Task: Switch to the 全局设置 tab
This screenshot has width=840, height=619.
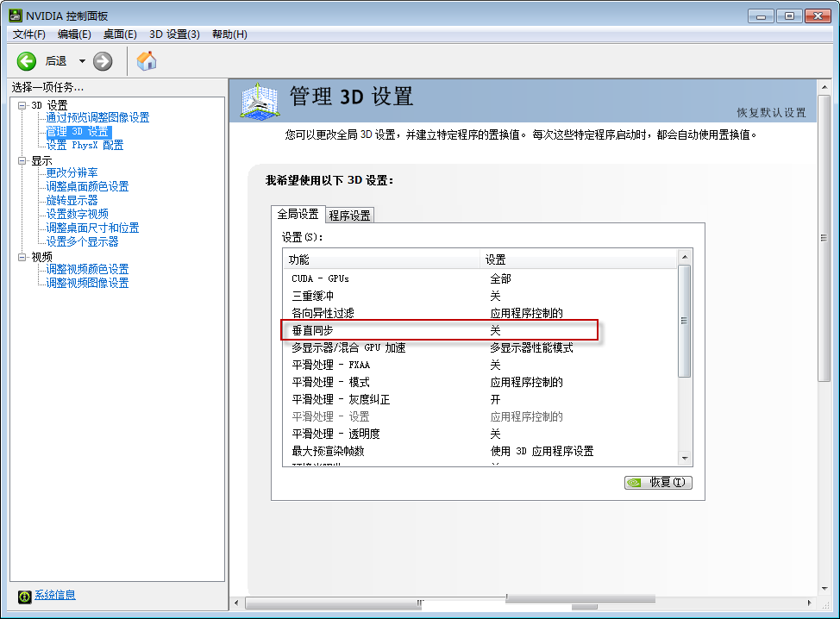Action: click(x=298, y=214)
